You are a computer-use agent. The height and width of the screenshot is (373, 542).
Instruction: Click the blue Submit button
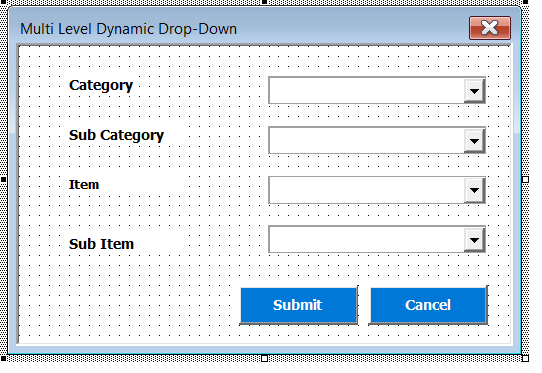(x=298, y=305)
